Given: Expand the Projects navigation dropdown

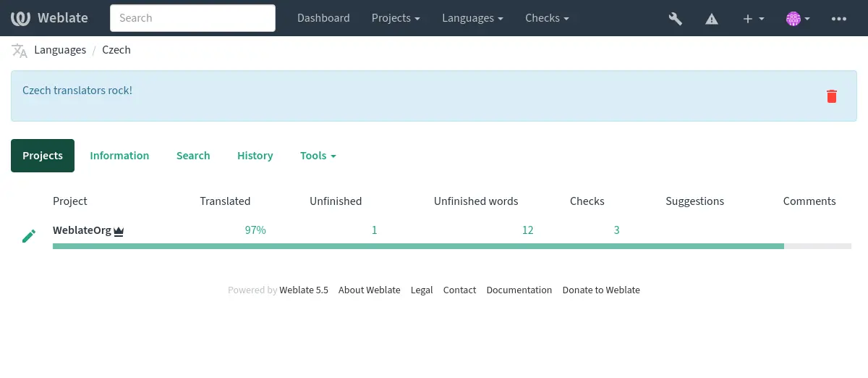Looking at the screenshot, I should pos(396,18).
